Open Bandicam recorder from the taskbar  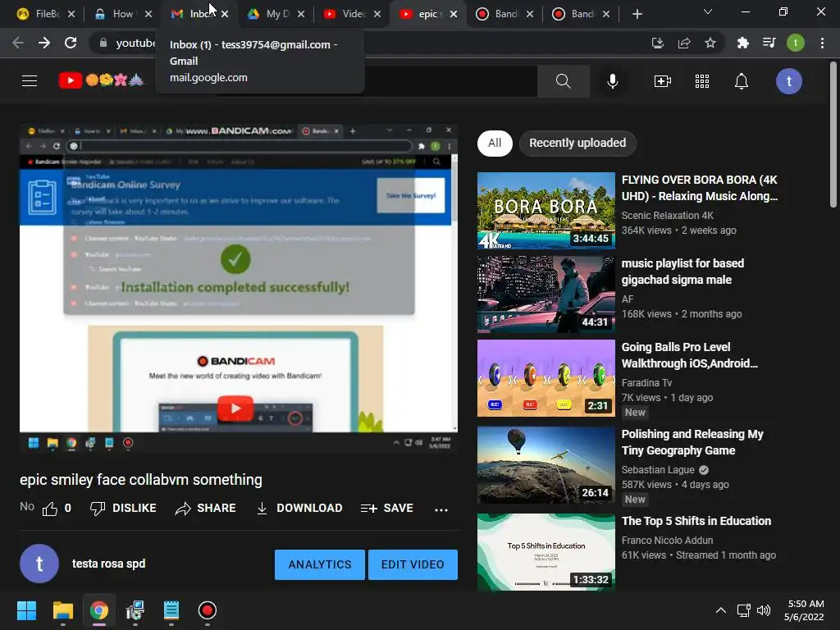(x=208, y=610)
